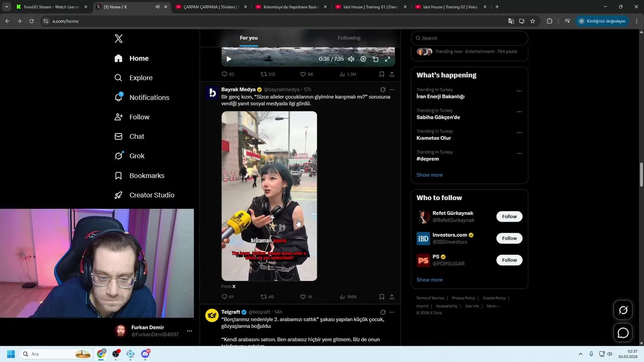This screenshot has width=644, height=362.
Task: Reload the x.com page
Action: 31,21
